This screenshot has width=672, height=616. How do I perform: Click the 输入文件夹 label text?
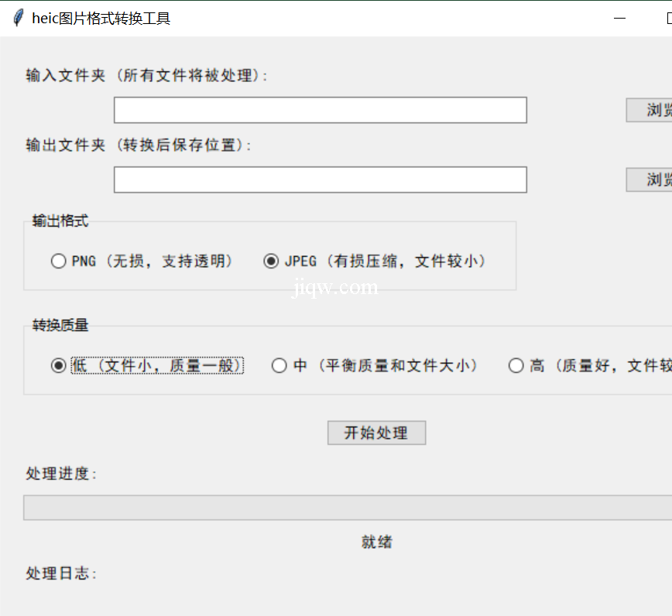(x=146, y=76)
